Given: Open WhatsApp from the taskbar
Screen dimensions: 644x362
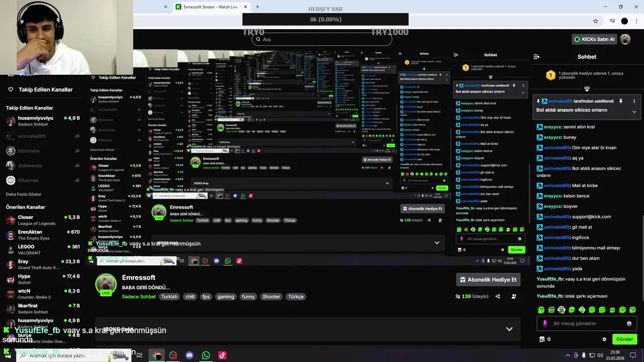Looking at the screenshot, I should point(206,355).
